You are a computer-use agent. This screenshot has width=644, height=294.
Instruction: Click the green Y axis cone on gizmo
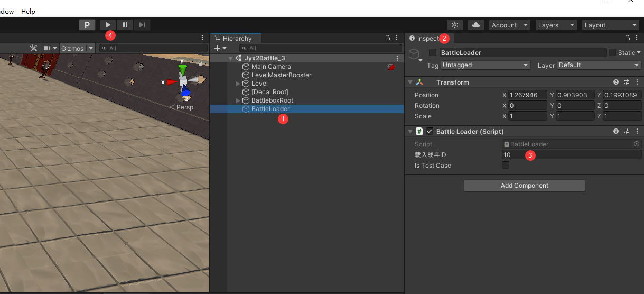183,70
